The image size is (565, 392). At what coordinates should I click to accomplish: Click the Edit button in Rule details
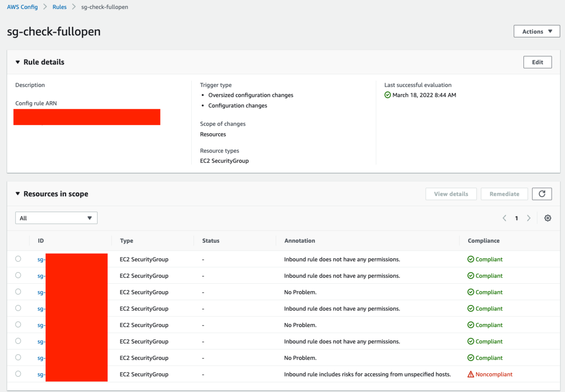pyautogui.click(x=537, y=62)
